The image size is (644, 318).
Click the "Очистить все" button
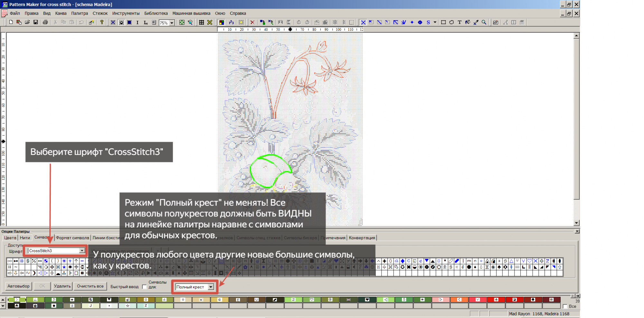coord(90,286)
